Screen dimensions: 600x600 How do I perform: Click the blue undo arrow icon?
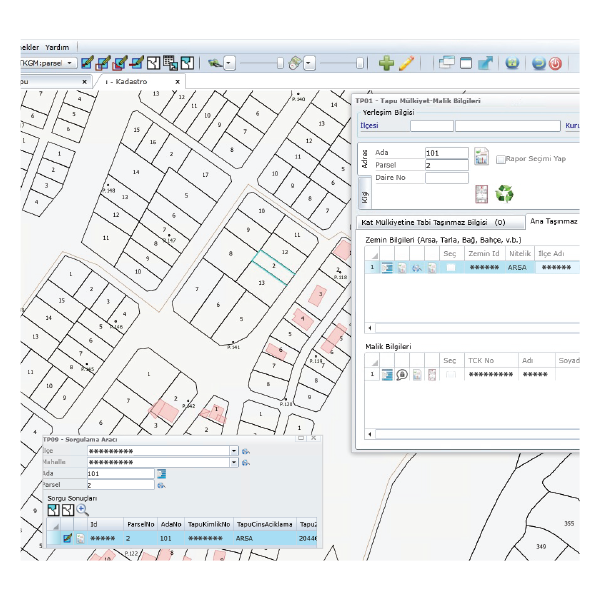(x=538, y=63)
